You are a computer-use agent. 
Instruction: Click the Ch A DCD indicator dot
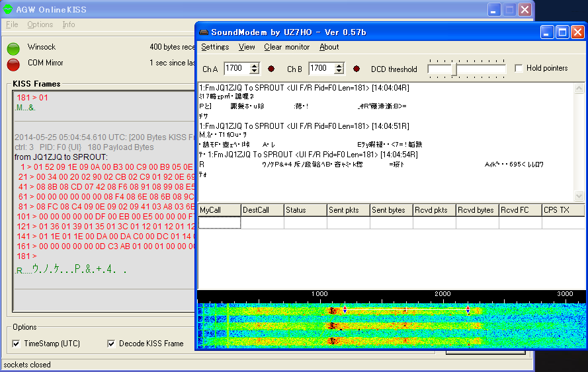271,69
